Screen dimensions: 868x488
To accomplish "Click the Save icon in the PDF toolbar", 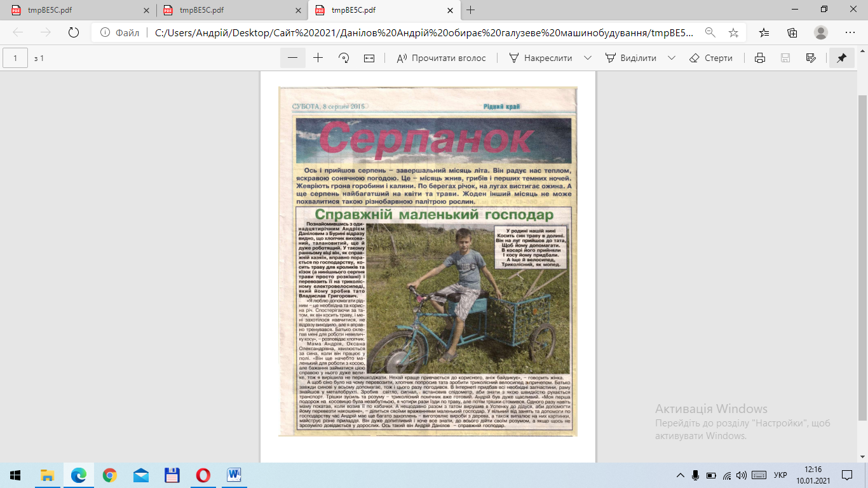I will (x=785, y=58).
